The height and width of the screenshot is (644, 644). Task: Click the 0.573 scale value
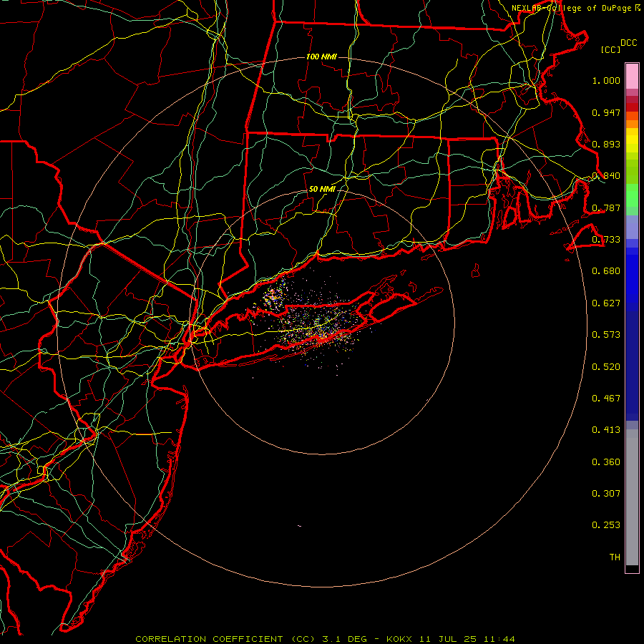click(x=606, y=335)
